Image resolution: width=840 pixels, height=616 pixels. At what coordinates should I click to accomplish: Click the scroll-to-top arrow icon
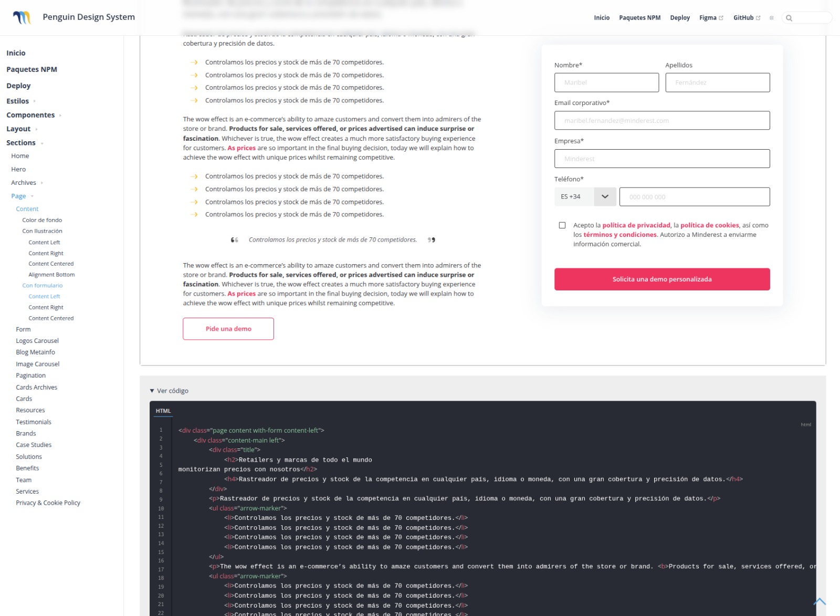[819, 601]
